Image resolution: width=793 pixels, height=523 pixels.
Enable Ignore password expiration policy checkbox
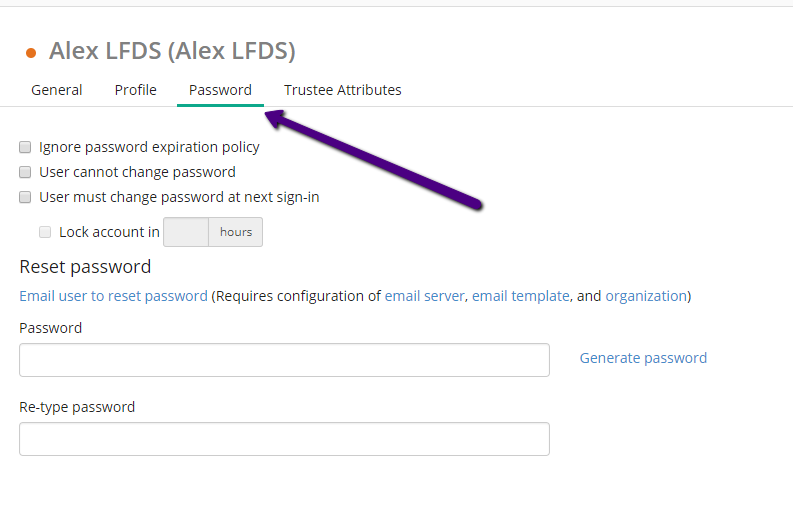[x=25, y=147]
